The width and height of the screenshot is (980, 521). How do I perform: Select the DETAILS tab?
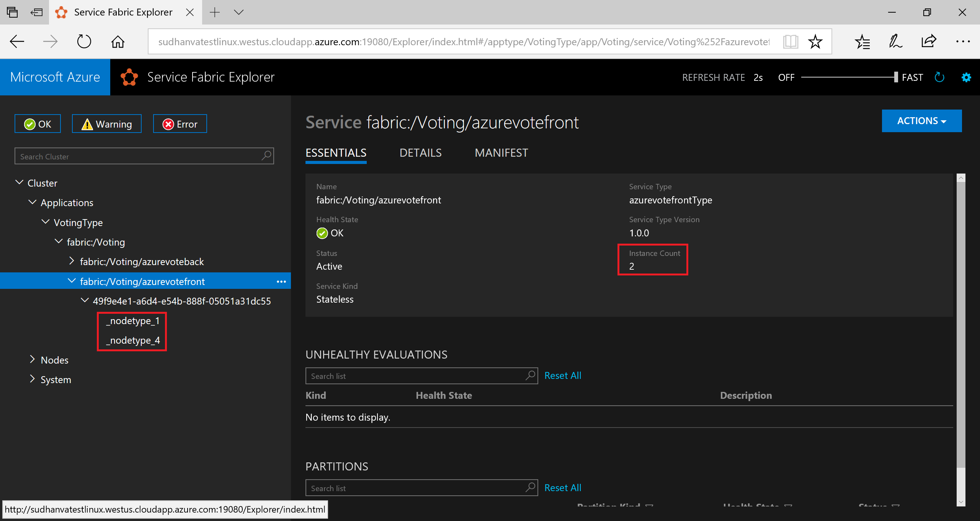coord(420,152)
